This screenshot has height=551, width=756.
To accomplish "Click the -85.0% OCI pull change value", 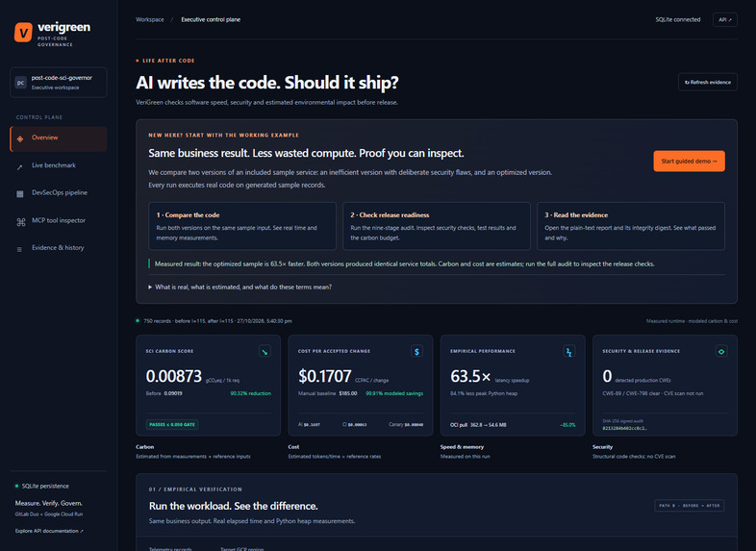I will click(x=567, y=425).
